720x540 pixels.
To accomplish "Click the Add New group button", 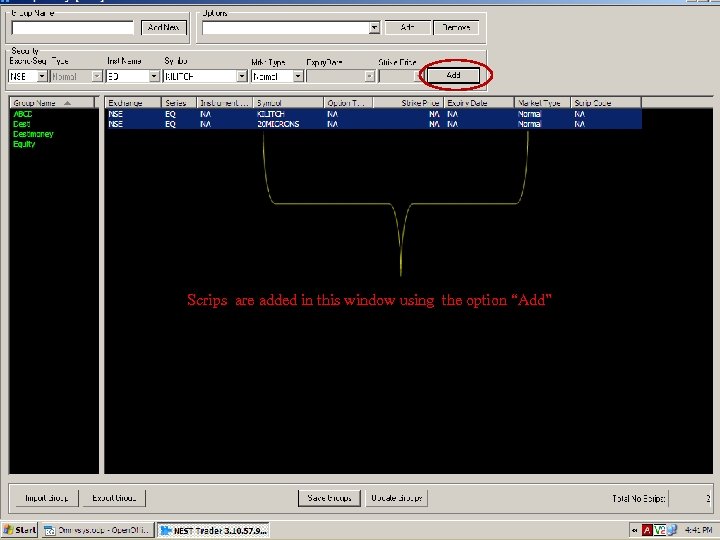I will coord(164,28).
